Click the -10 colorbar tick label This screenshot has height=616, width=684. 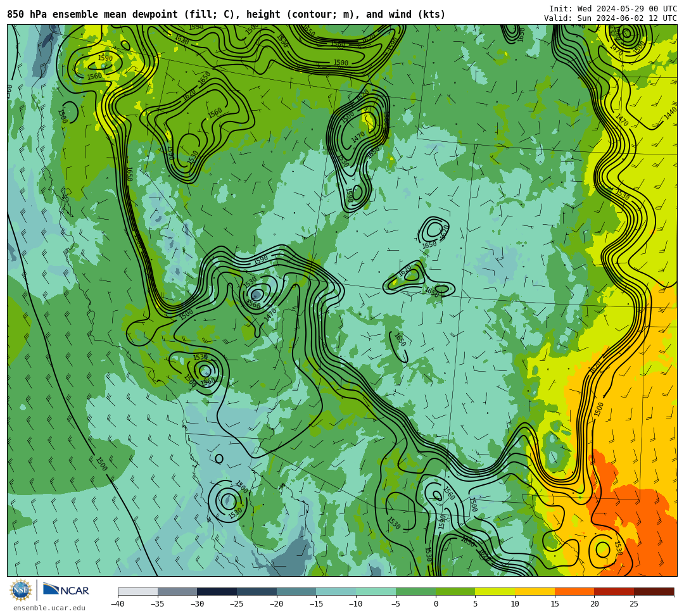click(355, 604)
